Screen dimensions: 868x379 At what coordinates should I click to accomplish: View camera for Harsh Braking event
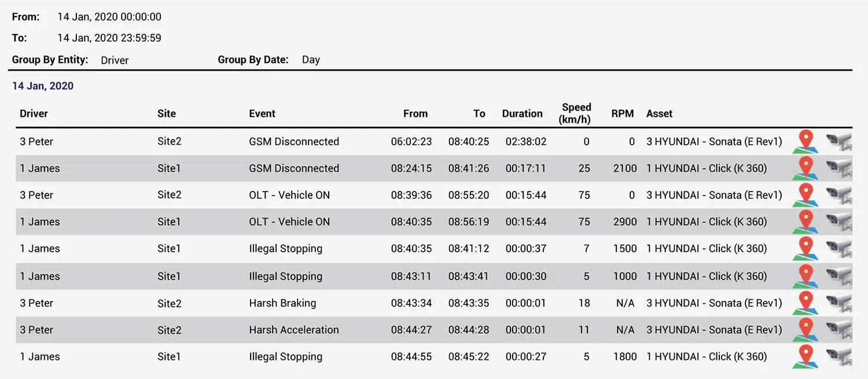838,303
